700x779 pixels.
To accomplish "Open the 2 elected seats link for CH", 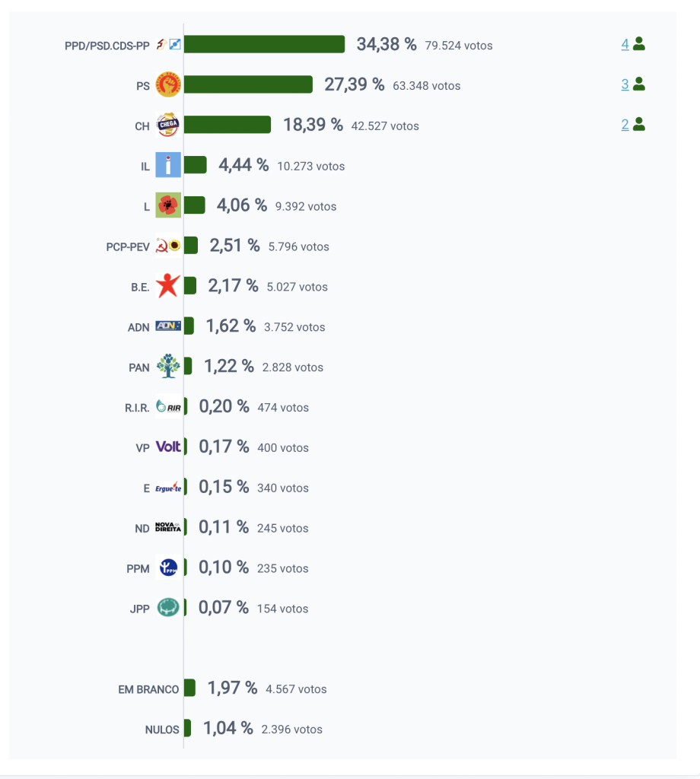I will pos(625,125).
